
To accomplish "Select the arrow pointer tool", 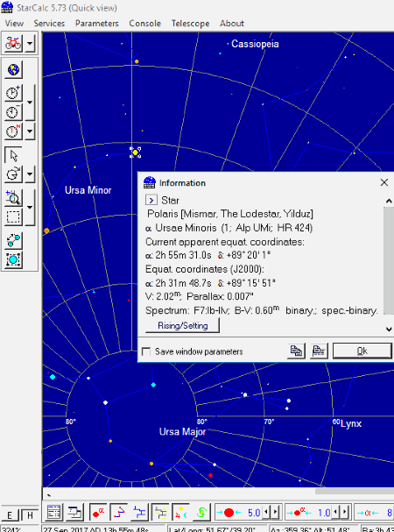I will click(x=13, y=155).
